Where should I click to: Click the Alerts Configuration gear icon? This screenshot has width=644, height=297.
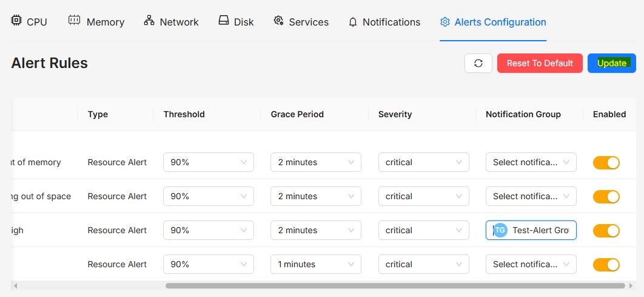[x=445, y=22]
